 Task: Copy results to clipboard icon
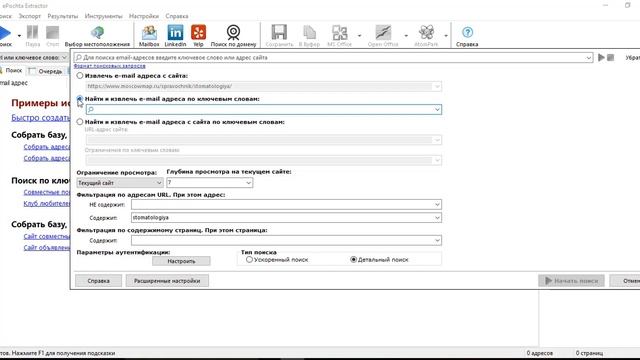[309, 33]
